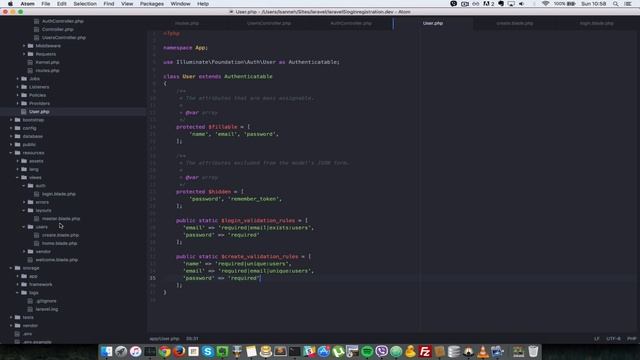Place cursor on line 35 gutter number
Image resolution: width=640 pixels, height=360 pixels.
[152, 278]
